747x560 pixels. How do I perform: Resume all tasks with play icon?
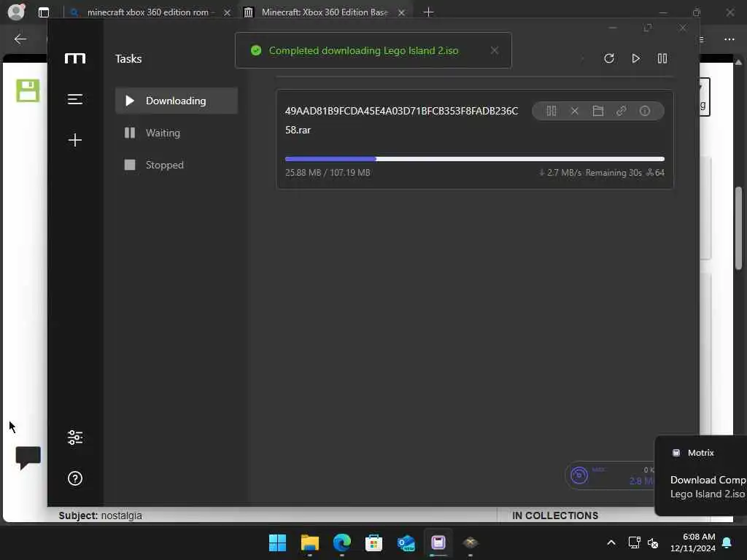click(x=635, y=58)
